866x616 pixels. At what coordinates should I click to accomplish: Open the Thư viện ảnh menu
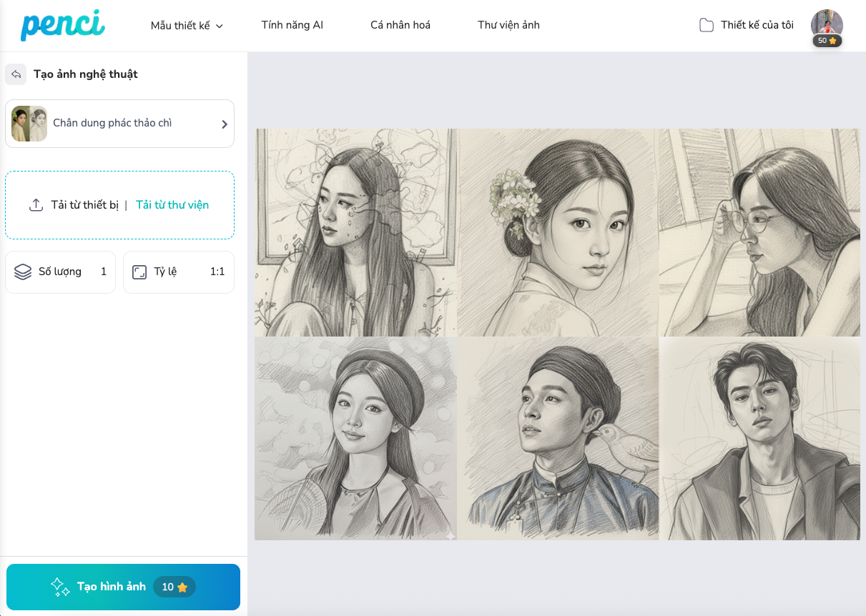508,25
